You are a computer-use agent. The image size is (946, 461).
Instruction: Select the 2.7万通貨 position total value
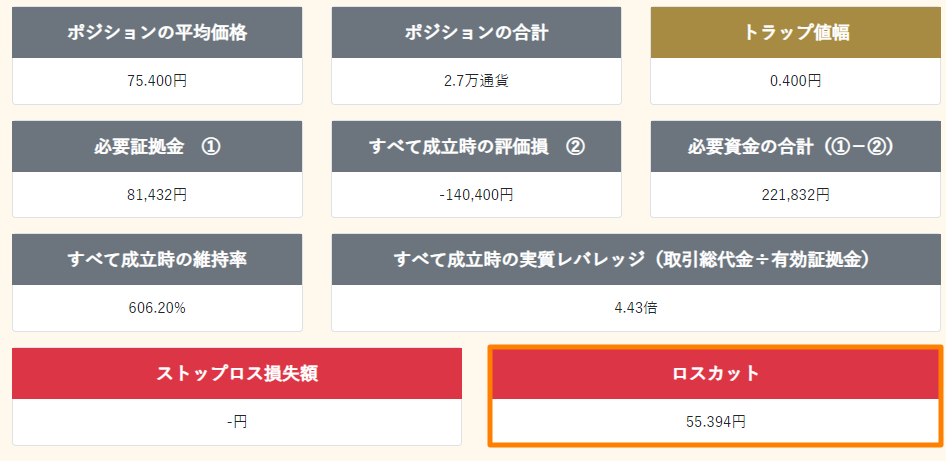point(476,81)
